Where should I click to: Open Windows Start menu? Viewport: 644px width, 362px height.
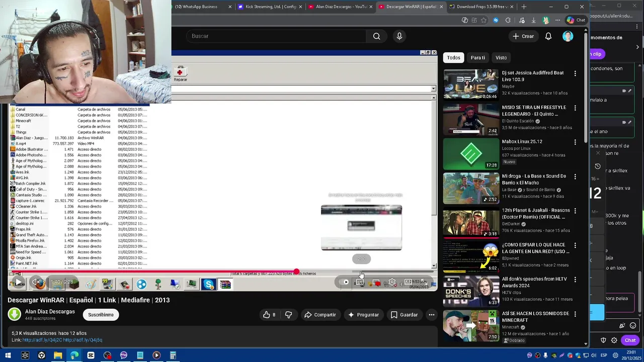coord(9,355)
